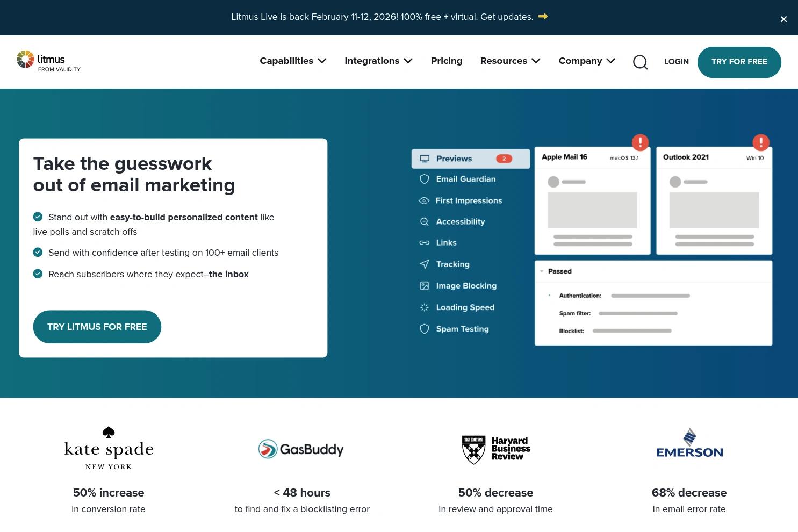Click the Harvard Business Review logo

496,449
